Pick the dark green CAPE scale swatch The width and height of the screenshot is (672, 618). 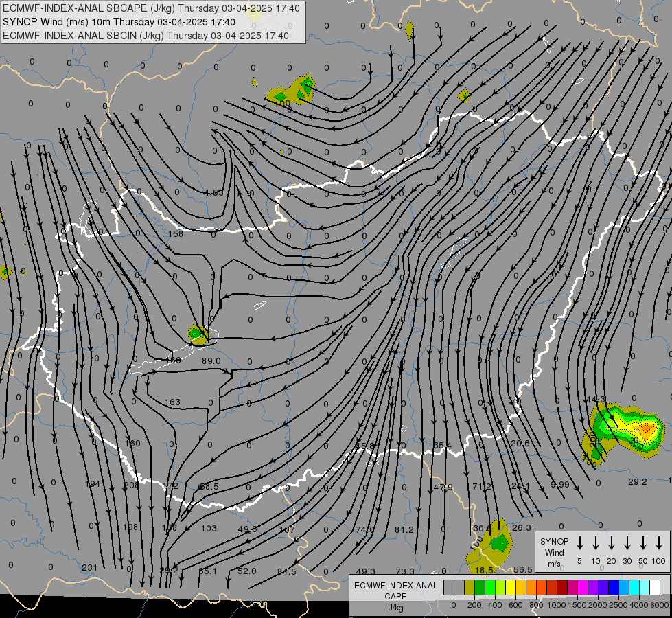[480, 588]
